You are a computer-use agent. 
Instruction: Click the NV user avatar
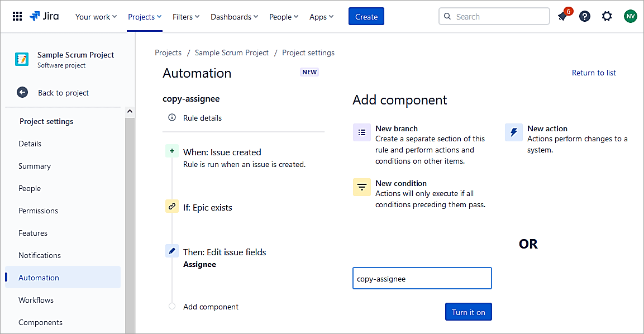pos(630,16)
